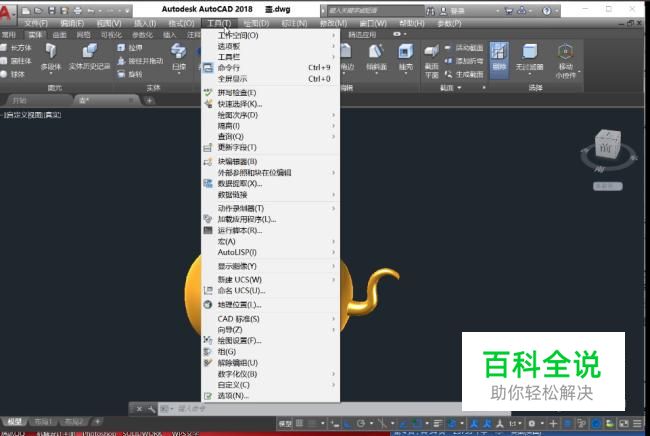Click the Print icon in quick access toolbar
The height and width of the screenshot is (436, 650).
78,11
